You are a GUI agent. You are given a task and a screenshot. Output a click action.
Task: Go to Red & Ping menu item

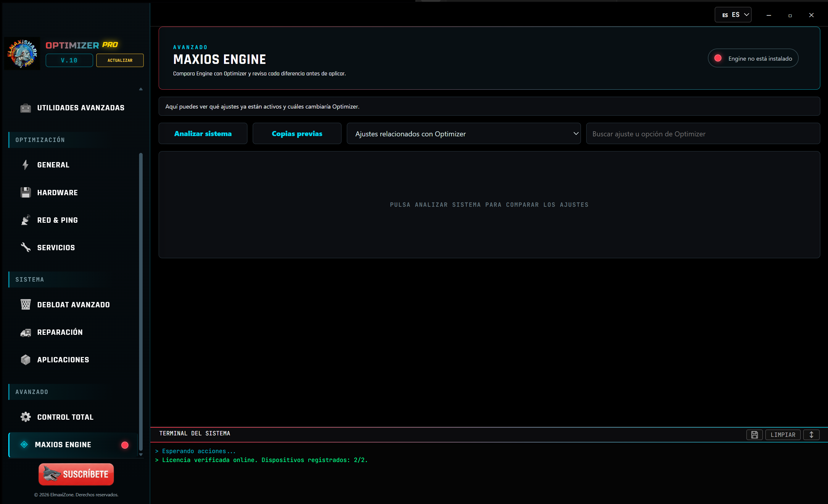click(73, 220)
